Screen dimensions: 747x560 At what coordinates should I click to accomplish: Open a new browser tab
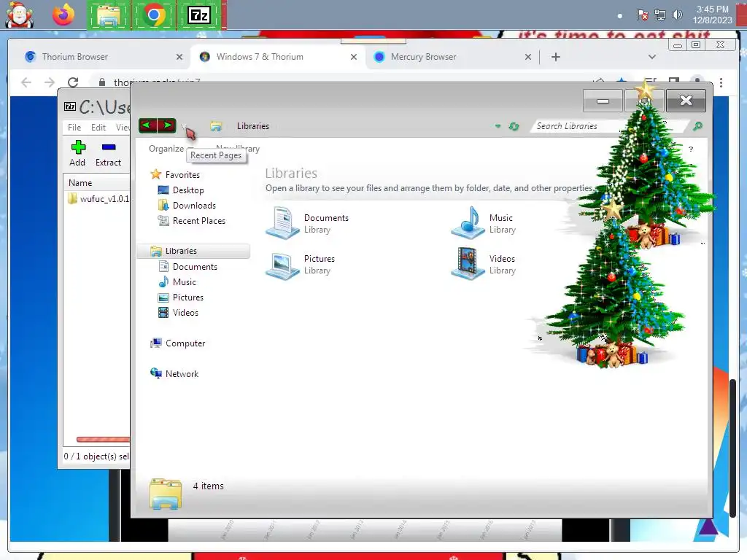[x=555, y=57]
